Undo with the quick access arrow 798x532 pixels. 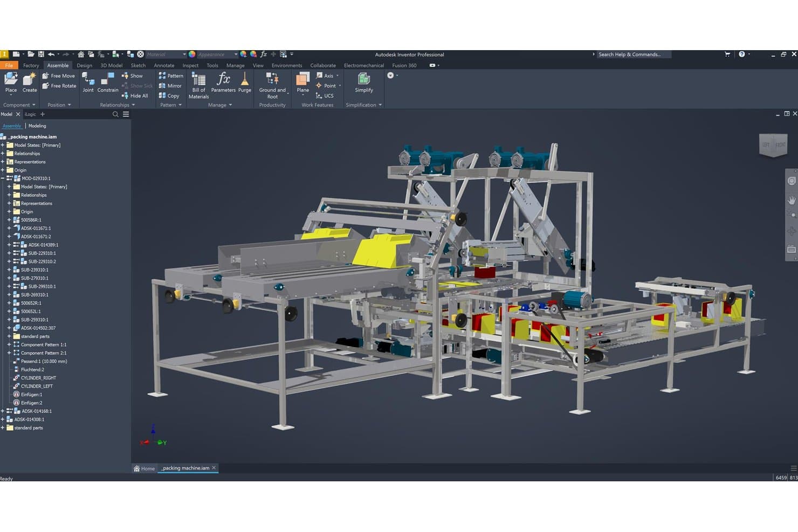pos(51,54)
